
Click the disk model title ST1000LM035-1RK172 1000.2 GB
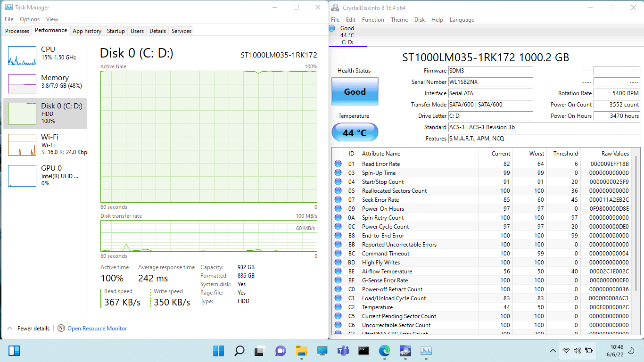(486, 58)
